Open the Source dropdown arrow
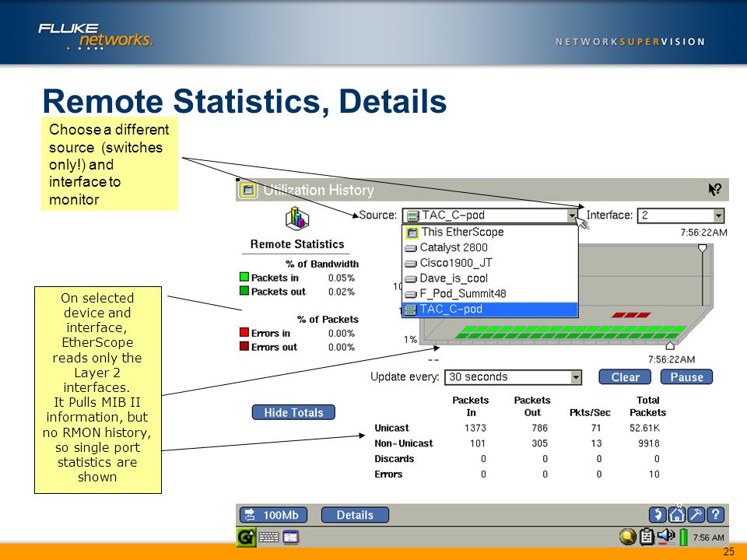 [572, 215]
